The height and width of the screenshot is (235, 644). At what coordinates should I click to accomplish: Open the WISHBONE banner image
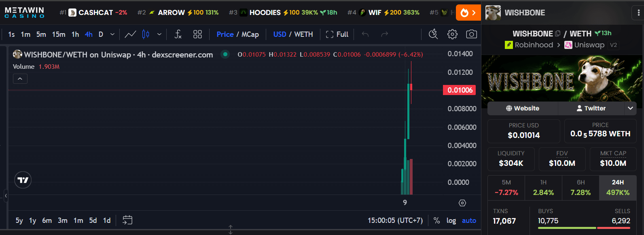[x=562, y=78]
